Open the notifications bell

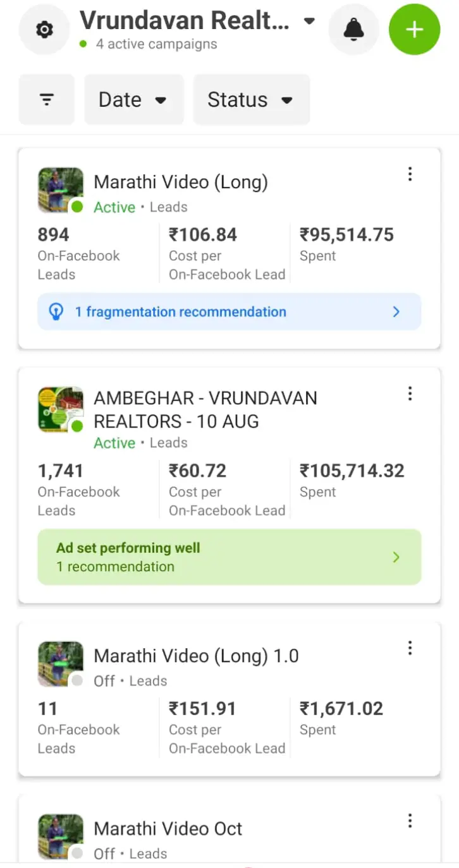tap(353, 30)
